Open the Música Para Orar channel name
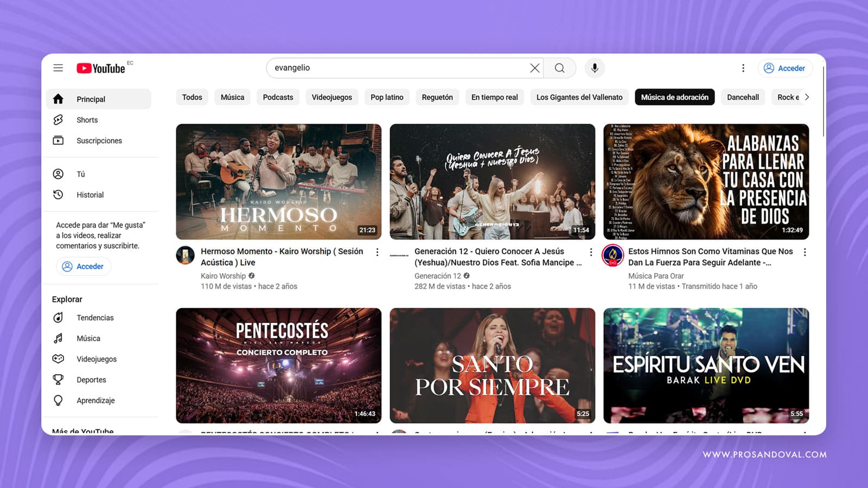 click(x=656, y=276)
